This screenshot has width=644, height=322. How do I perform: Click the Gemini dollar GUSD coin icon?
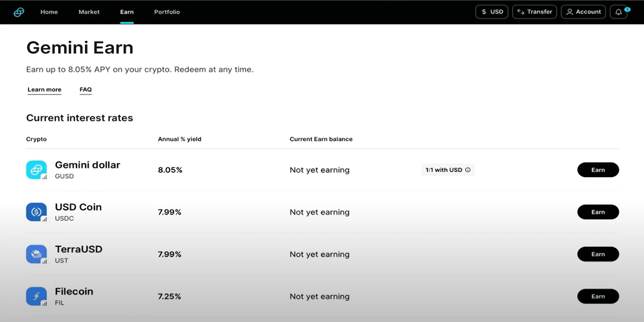(x=36, y=170)
